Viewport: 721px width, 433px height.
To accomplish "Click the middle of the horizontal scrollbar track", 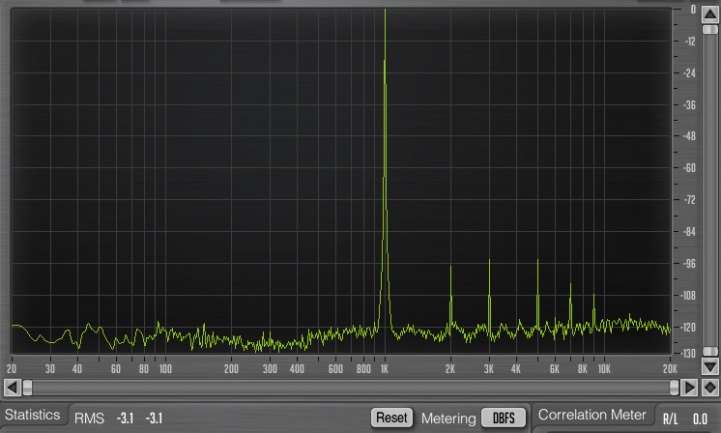I will (x=351, y=387).
